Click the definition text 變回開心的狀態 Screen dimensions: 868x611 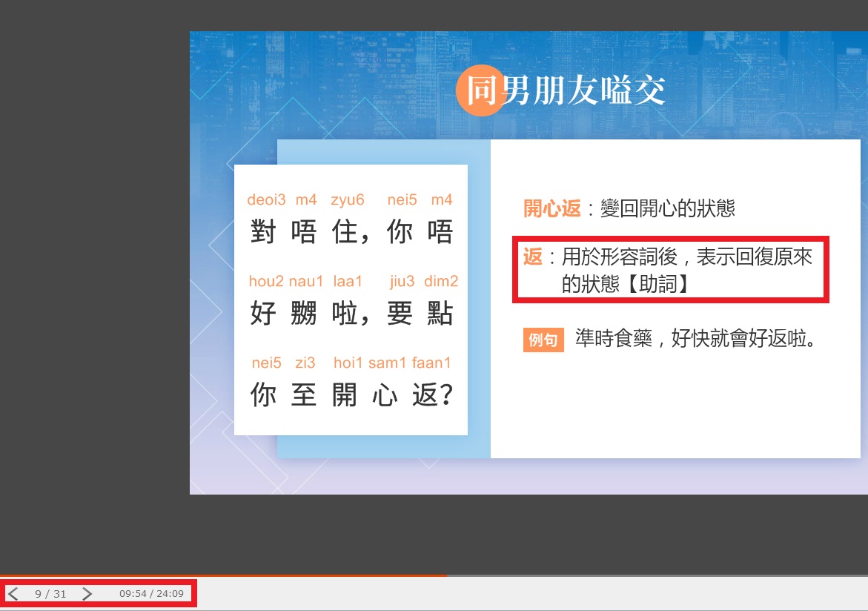point(667,208)
